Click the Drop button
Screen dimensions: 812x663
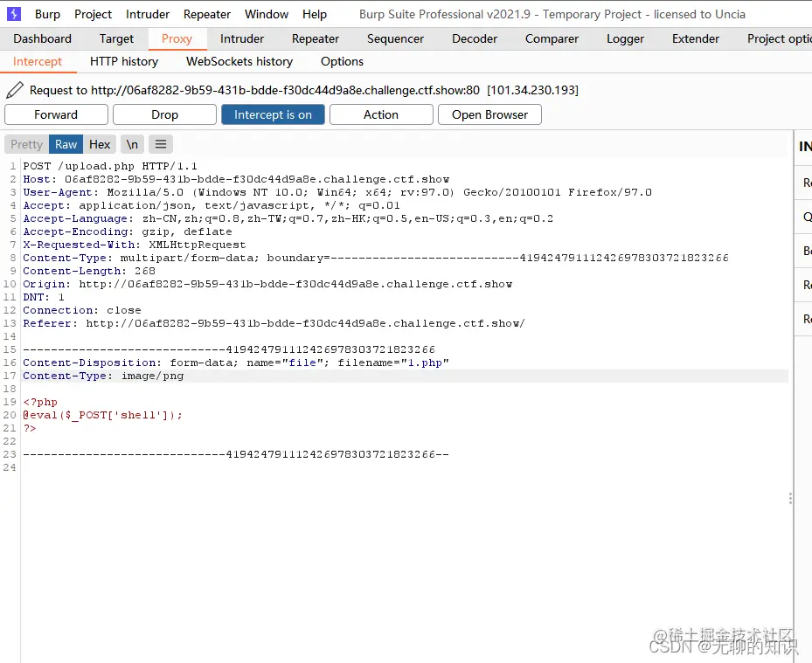point(164,114)
